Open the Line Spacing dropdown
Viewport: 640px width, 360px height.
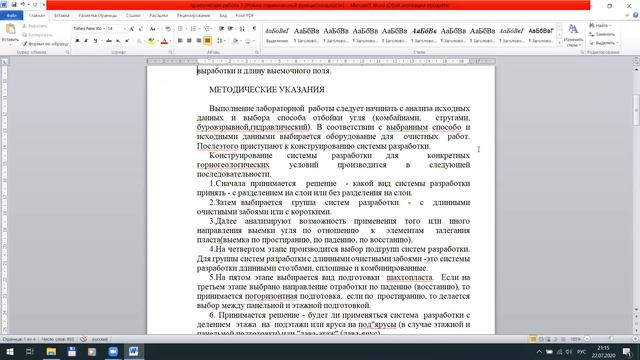(x=221, y=41)
